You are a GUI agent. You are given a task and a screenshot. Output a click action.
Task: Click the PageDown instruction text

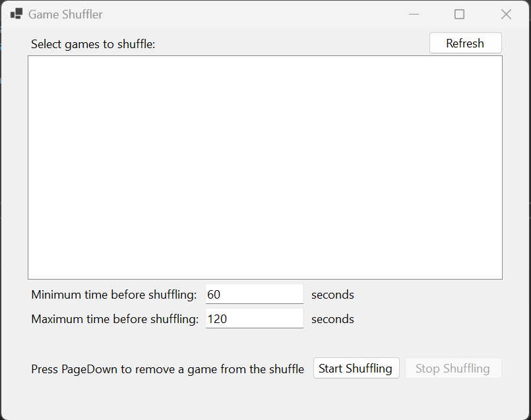[167, 369]
